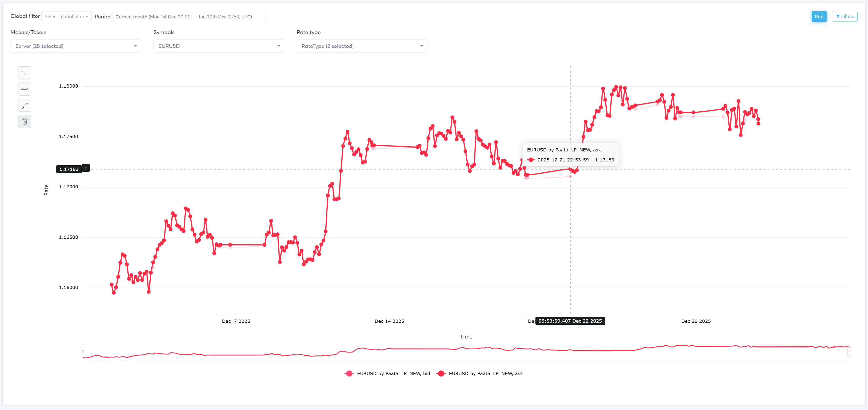Grab the left range slider handle
Image resolution: width=868 pixels, height=410 pixels.
click(x=83, y=352)
